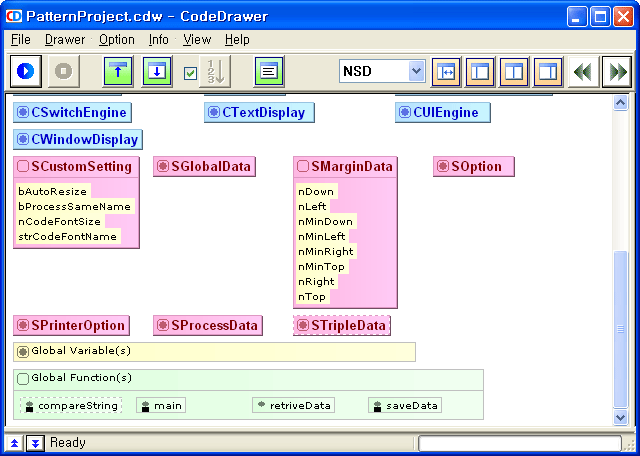Image resolution: width=640 pixels, height=456 pixels.
Task: Open the Drawer menu
Action: click(65, 40)
